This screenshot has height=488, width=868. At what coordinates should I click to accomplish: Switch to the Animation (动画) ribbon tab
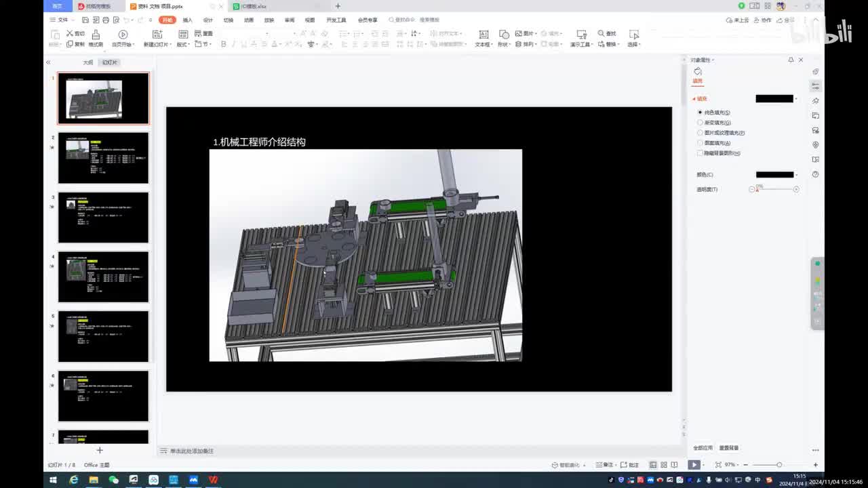[x=249, y=20]
